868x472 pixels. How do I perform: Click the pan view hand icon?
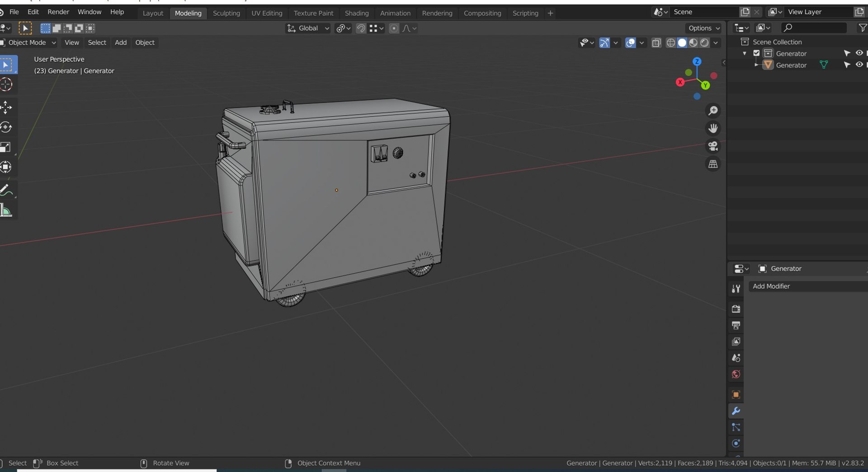[x=713, y=128]
